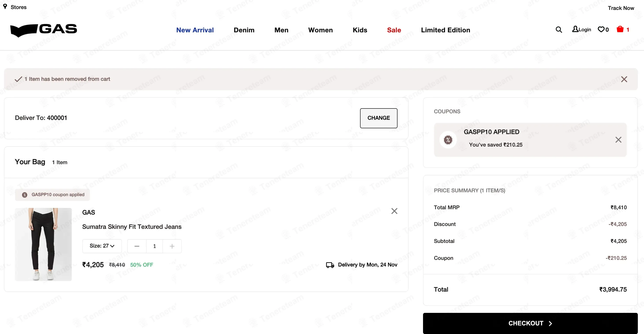The width and height of the screenshot is (644, 334).
Task: Click the CHANGE delivery pincode button
Action: 379,118
